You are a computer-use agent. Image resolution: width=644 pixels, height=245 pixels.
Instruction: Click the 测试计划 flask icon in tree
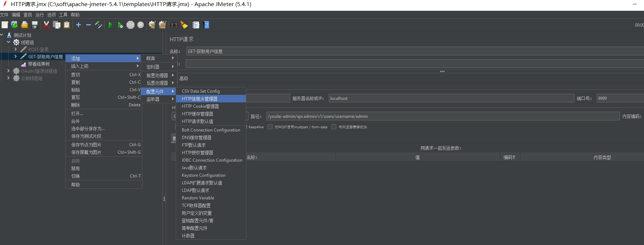click(9, 35)
